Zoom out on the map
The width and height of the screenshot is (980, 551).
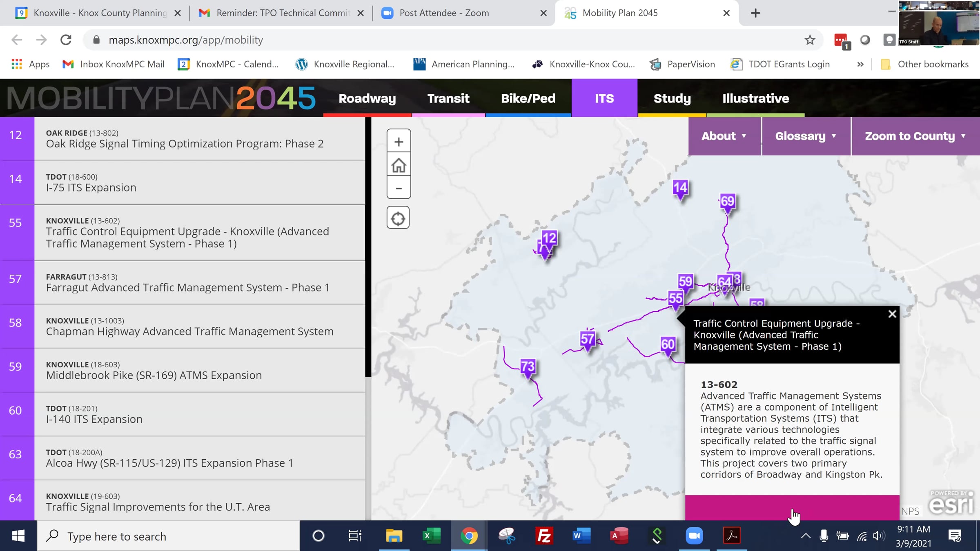pos(399,188)
